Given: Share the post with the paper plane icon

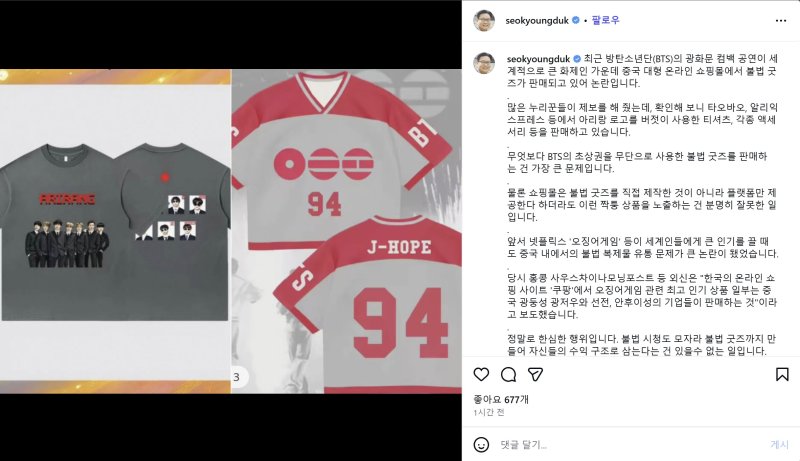Looking at the screenshot, I should 535,375.
